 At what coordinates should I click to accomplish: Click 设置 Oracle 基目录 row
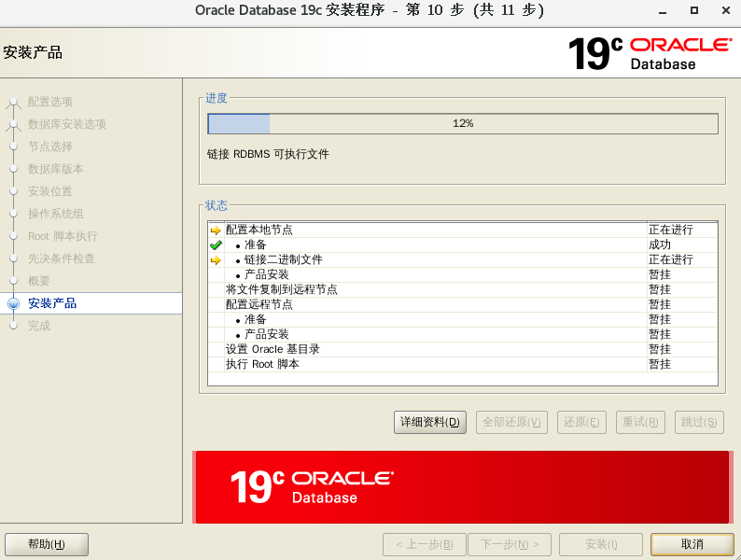[463, 349]
